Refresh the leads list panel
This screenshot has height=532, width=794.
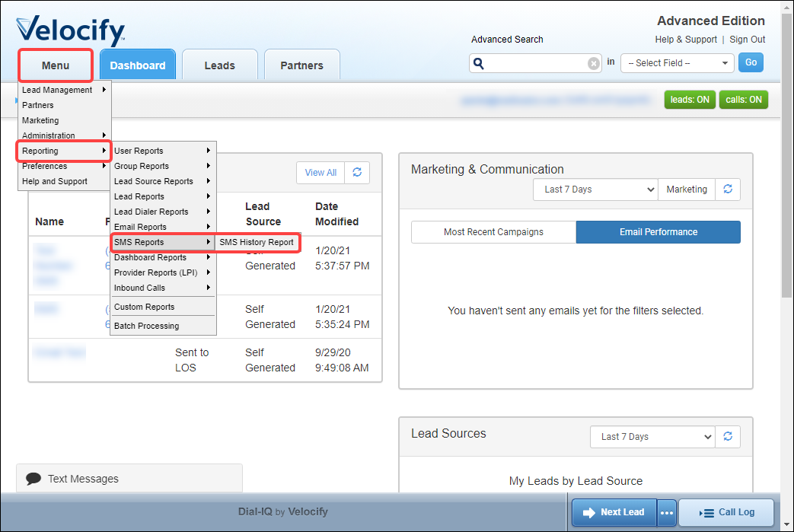(x=357, y=173)
